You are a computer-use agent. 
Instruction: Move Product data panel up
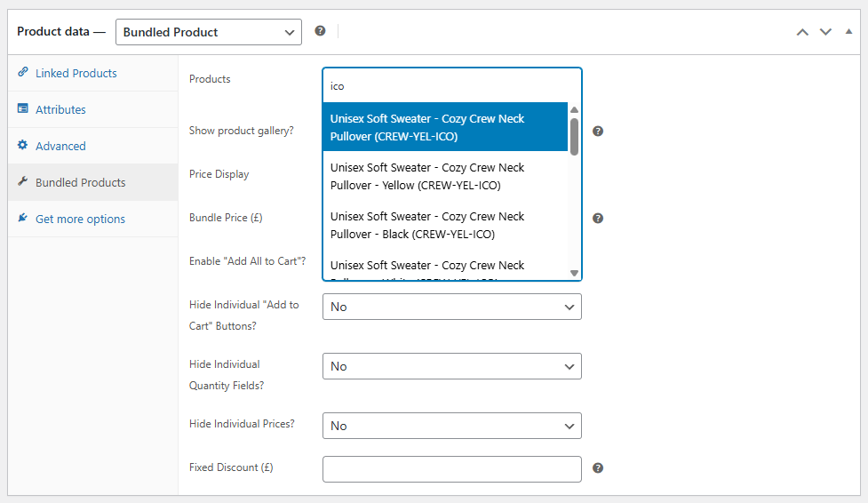[802, 32]
